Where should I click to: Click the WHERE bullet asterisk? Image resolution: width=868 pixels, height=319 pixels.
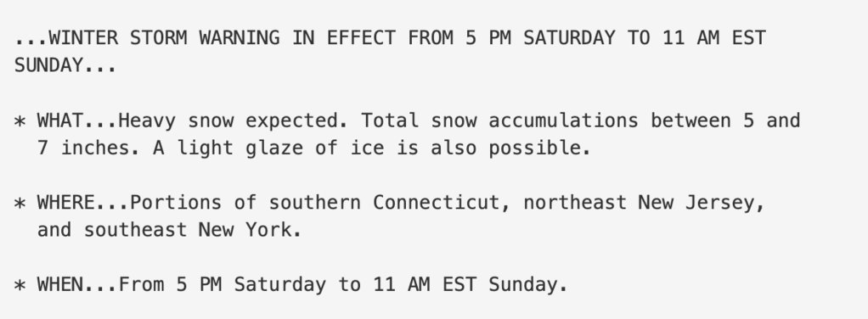click(x=20, y=203)
